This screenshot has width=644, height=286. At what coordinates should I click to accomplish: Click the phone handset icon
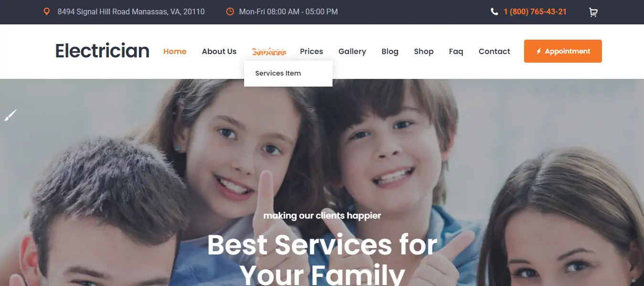coord(494,11)
